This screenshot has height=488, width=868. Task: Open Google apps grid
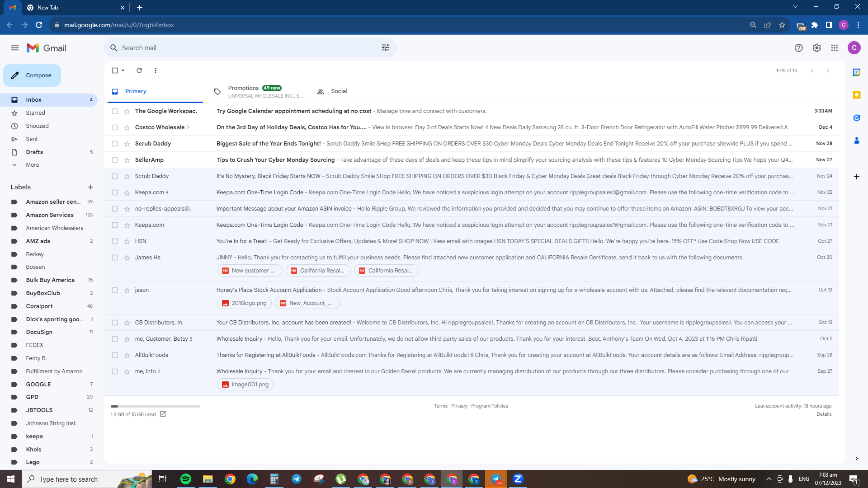coord(835,48)
